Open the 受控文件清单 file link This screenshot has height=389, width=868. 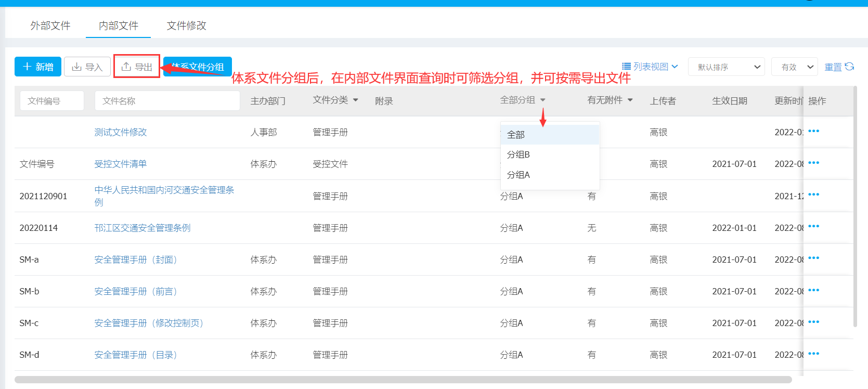click(x=121, y=164)
